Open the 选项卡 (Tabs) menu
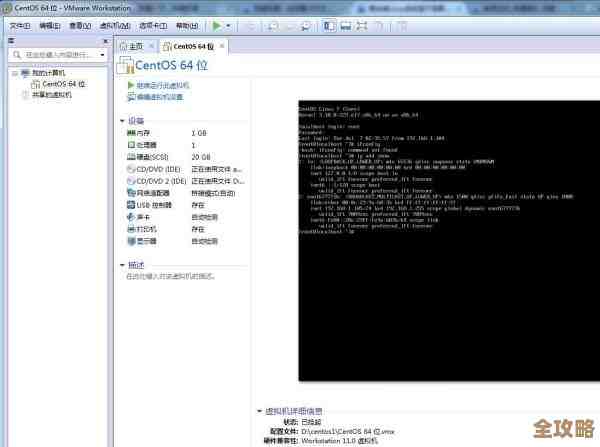This screenshot has width=600, height=447. point(153,26)
